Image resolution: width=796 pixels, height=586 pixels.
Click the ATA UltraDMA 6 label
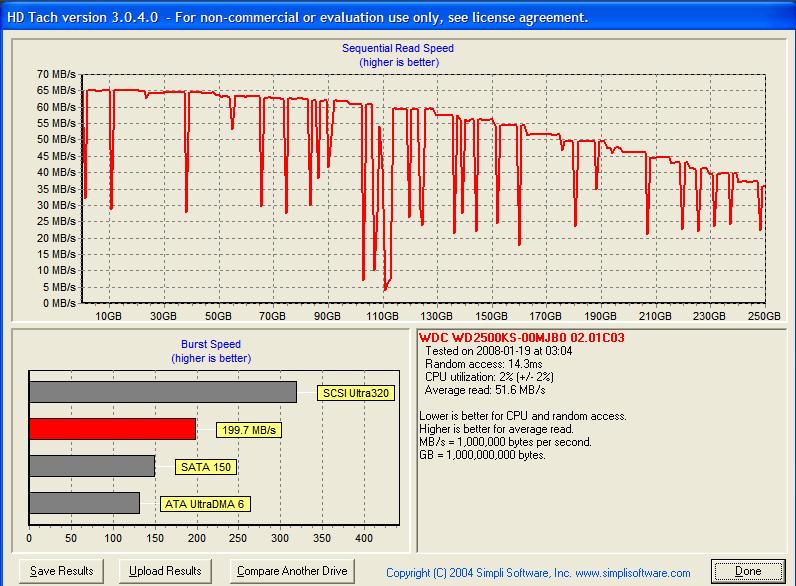(x=205, y=504)
